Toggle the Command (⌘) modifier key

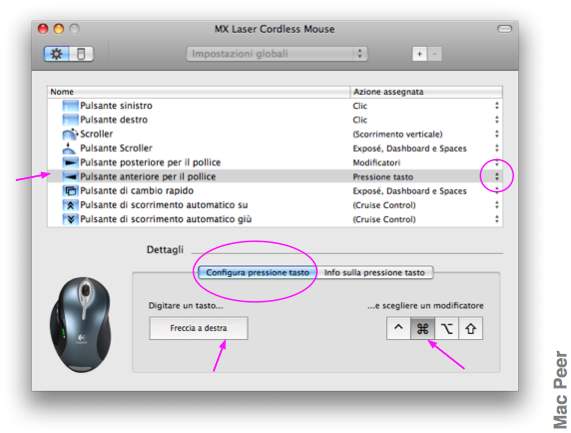coord(422,328)
